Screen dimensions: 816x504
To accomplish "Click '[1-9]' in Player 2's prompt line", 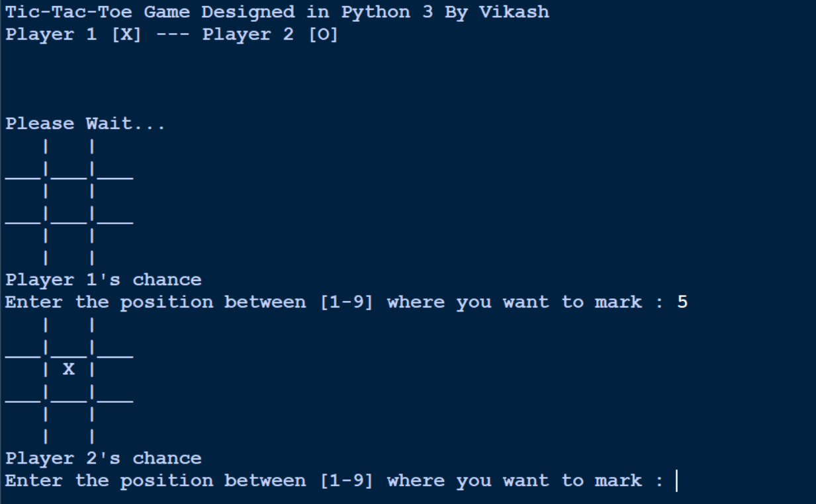I will [x=346, y=481].
